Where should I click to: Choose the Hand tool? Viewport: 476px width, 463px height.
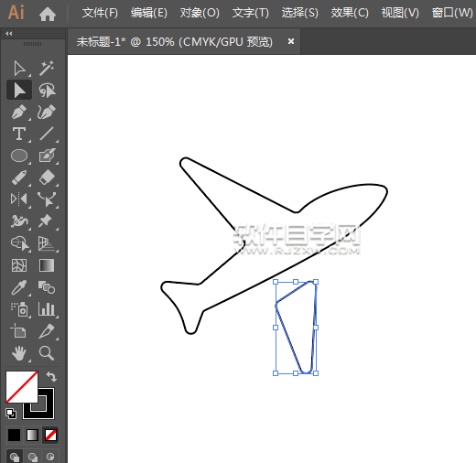[x=19, y=353]
